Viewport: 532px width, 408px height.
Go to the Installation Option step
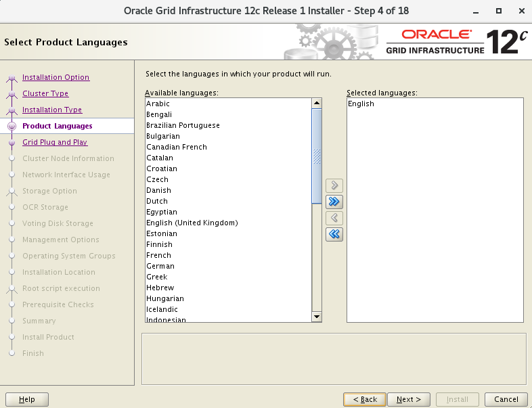(x=56, y=77)
